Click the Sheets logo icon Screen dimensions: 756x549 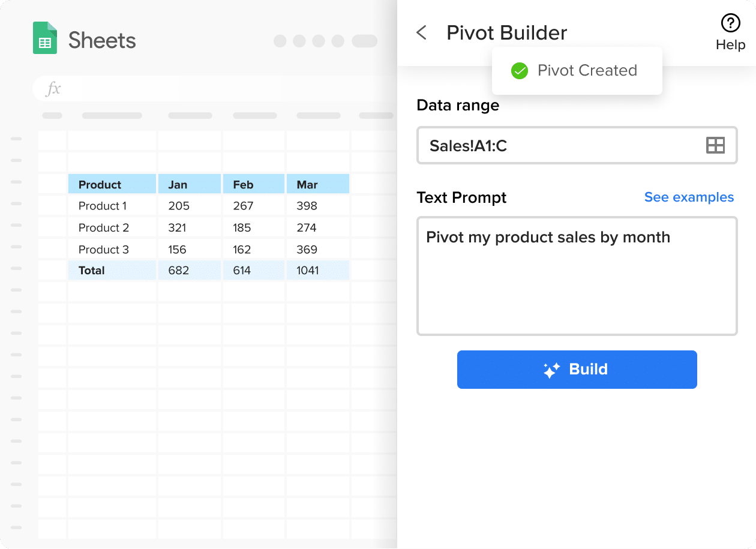45,37
